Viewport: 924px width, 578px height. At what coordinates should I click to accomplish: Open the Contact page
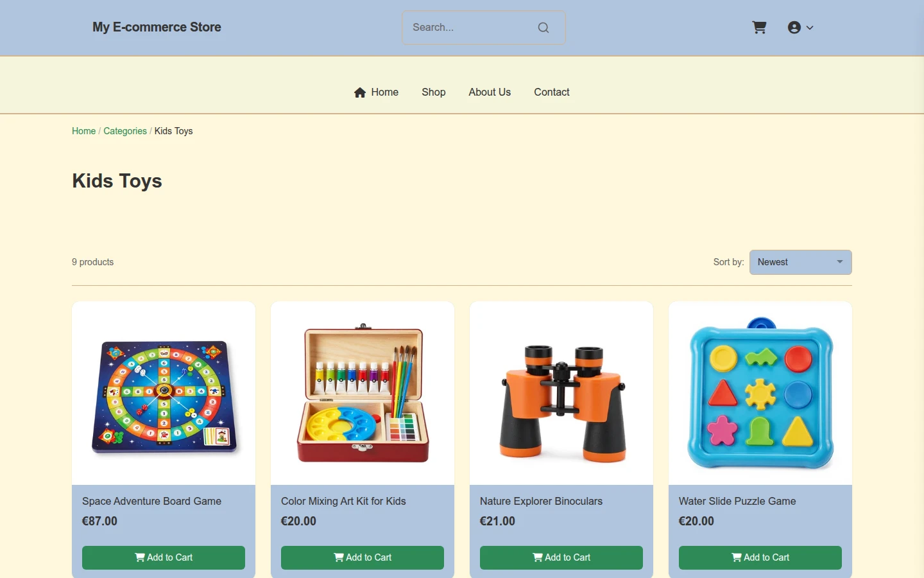pyautogui.click(x=552, y=92)
